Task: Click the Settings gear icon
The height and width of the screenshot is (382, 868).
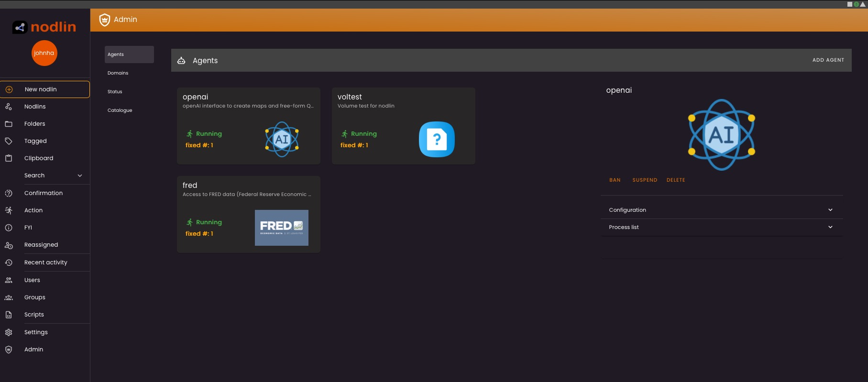Action: point(9,332)
